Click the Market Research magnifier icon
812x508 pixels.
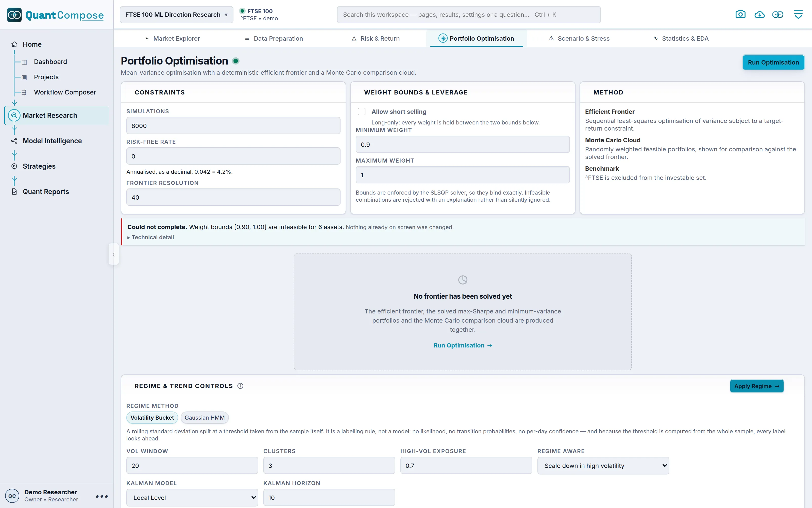tap(14, 116)
